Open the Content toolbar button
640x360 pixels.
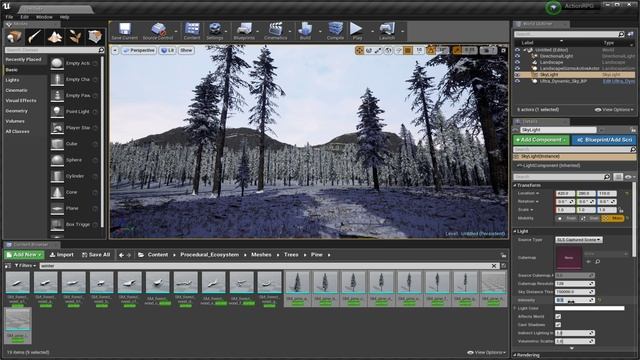(192, 31)
